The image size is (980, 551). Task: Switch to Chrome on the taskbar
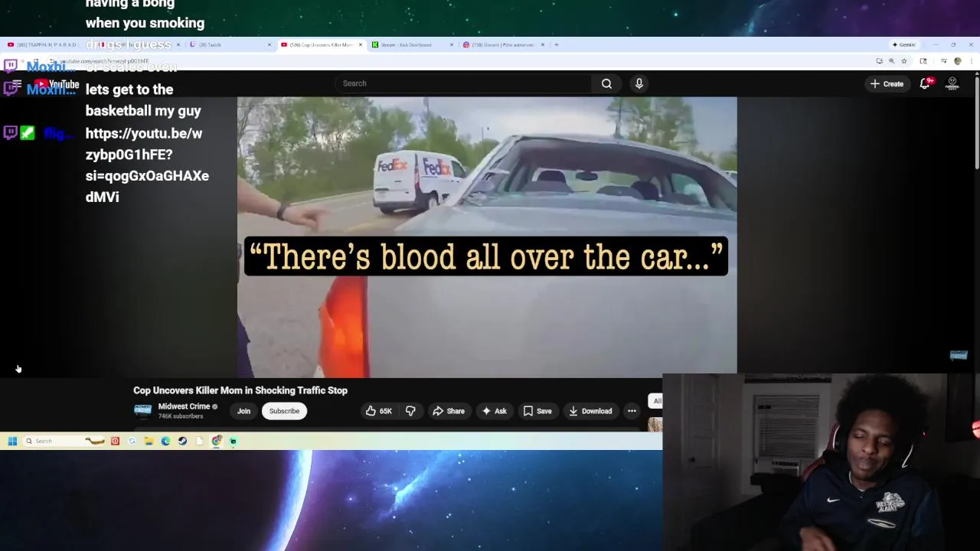coord(217,441)
